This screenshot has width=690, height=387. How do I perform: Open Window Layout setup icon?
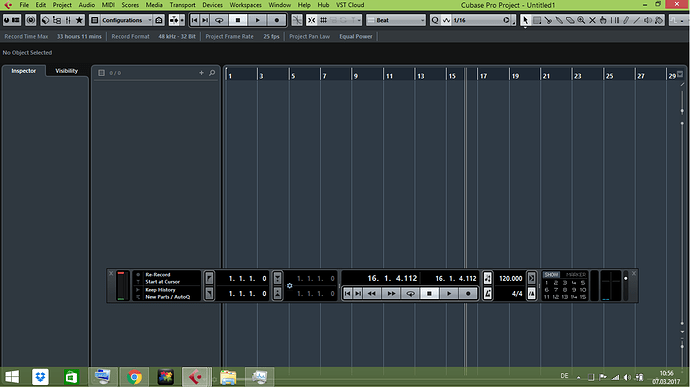16,20
